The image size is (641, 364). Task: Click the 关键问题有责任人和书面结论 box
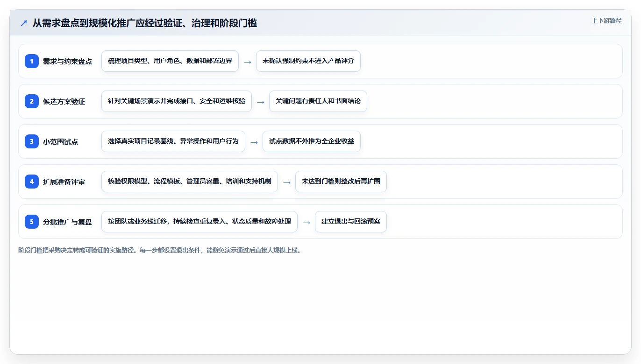tap(318, 101)
